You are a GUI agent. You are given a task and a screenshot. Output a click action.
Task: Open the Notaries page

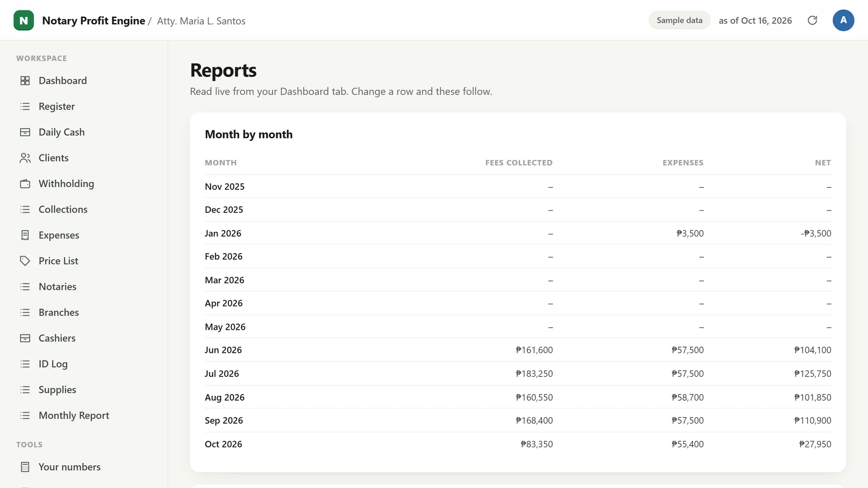point(57,286)
